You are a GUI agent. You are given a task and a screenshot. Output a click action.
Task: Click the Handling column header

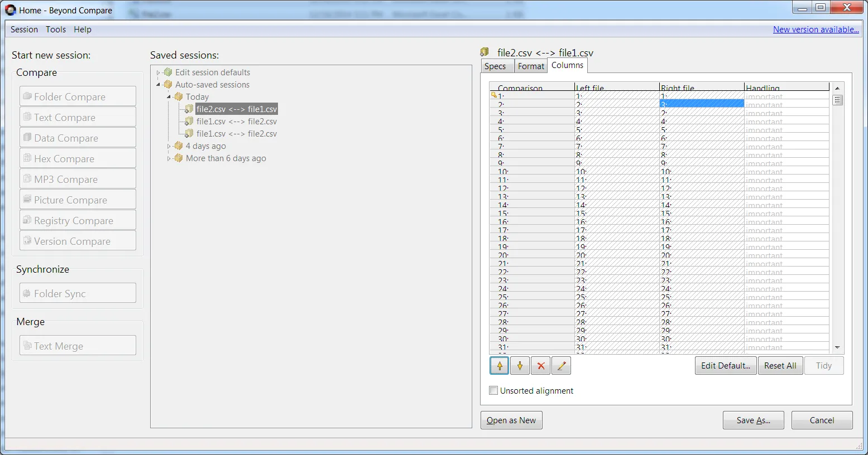tap(787, 87)
